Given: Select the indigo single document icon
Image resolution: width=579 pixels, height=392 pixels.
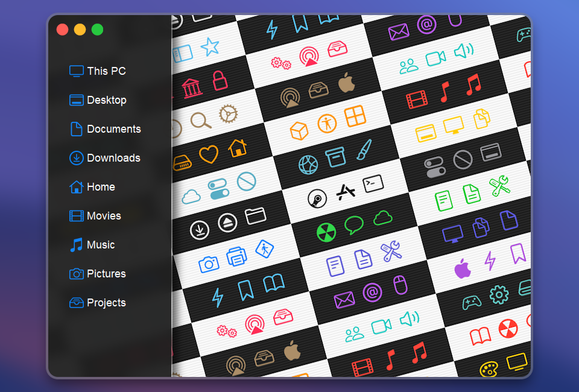Looking at the screenshot, I should (x=509, y=220).
